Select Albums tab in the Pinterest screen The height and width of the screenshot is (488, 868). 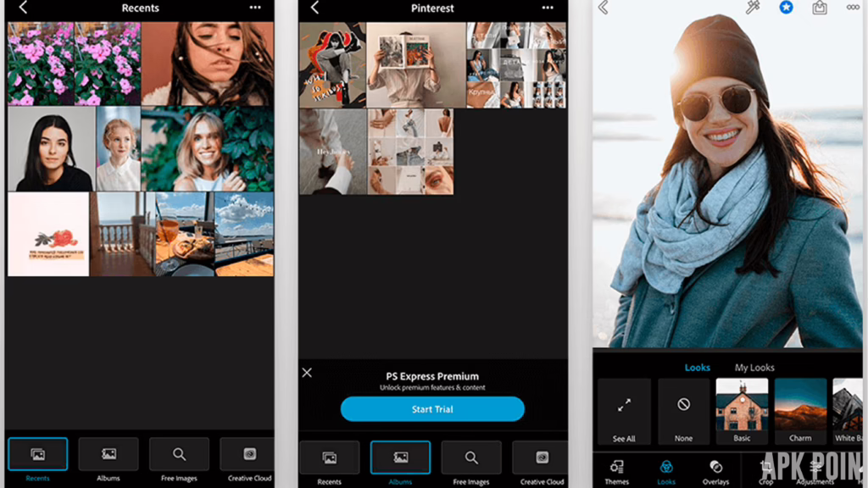tap(400, 463)
